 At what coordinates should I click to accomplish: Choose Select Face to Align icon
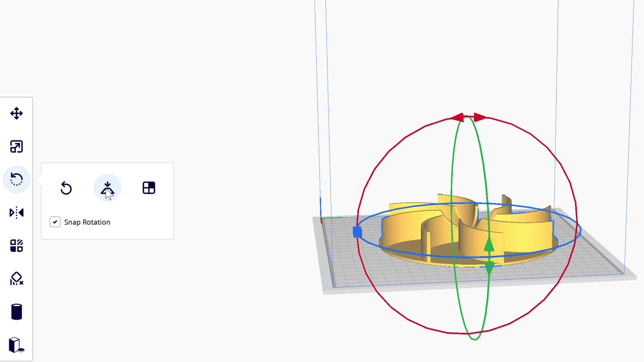[x=149, y=188]
